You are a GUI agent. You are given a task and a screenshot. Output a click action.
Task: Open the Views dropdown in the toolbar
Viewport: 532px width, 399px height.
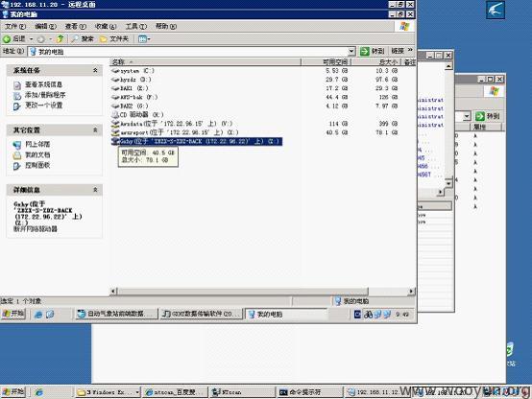(x=145, y=39)
